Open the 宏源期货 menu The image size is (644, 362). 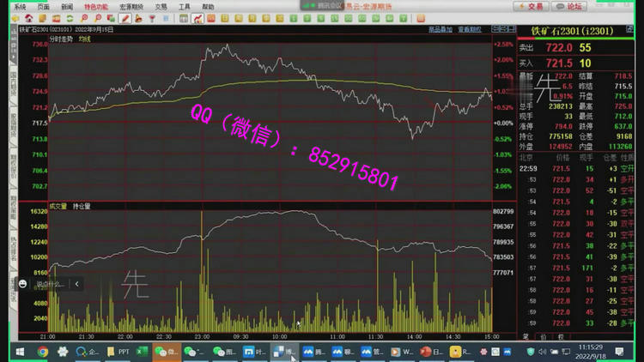131,6
